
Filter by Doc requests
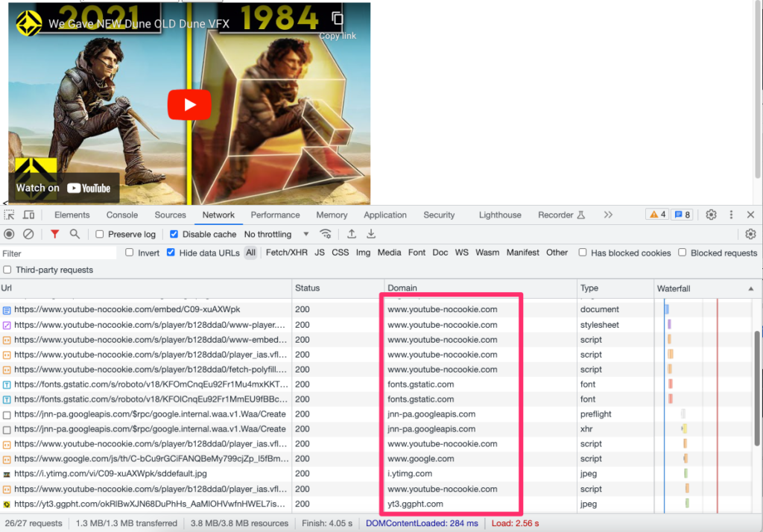coord(440,253)
